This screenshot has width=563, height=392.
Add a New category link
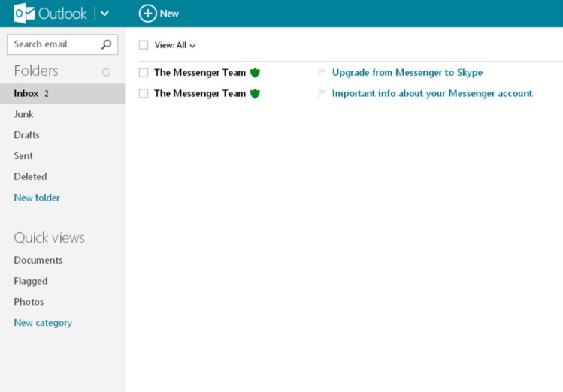[x=43, y=323]
